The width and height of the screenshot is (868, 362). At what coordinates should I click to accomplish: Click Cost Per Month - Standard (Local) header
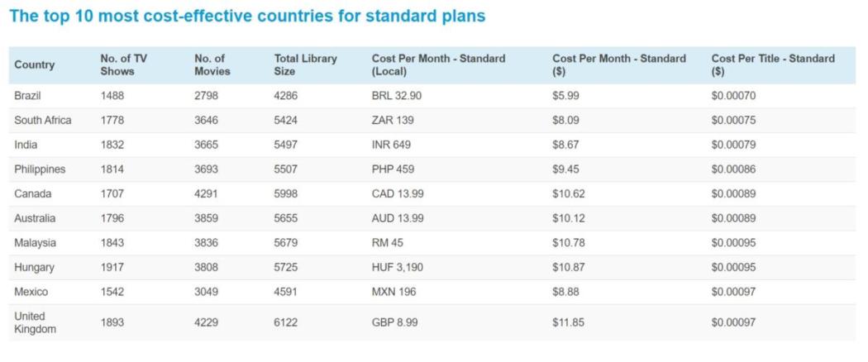(x=438, y=64)
